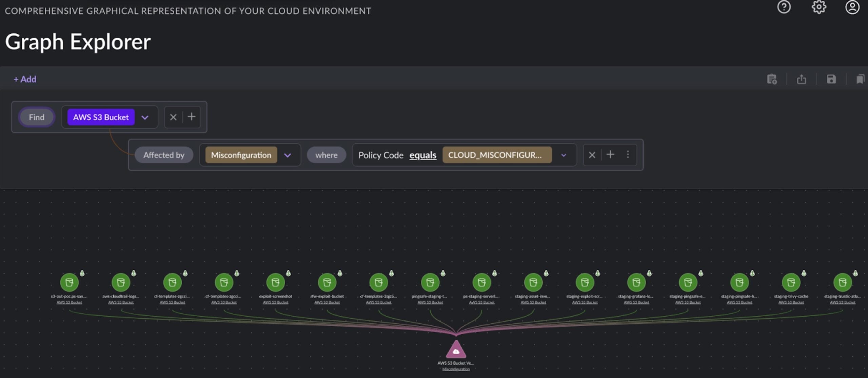Select the exploit-screenshot bucket node
Screen dimensions: 868x378
[275, 282]
